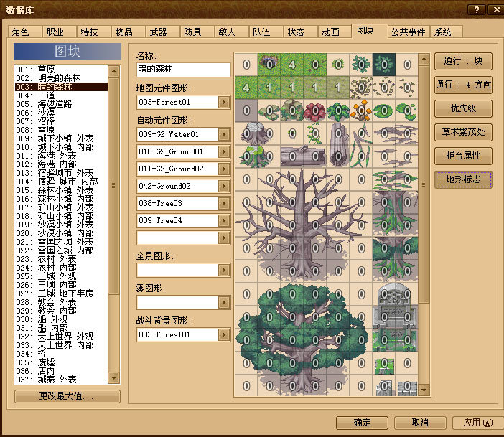Click the tileset 名称 text field

[184, 70]
